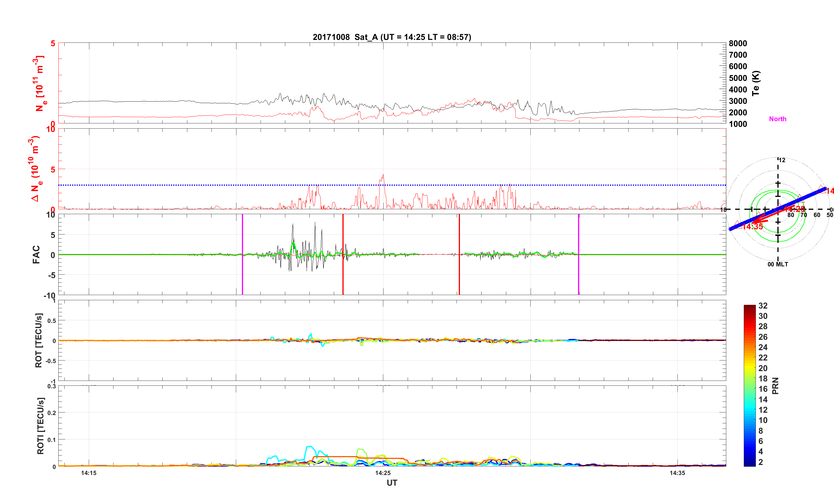The height and width of the screenshot is (504, 834).
Task: Click the 60 latitude label on polar plot
Action: (817, 215)
